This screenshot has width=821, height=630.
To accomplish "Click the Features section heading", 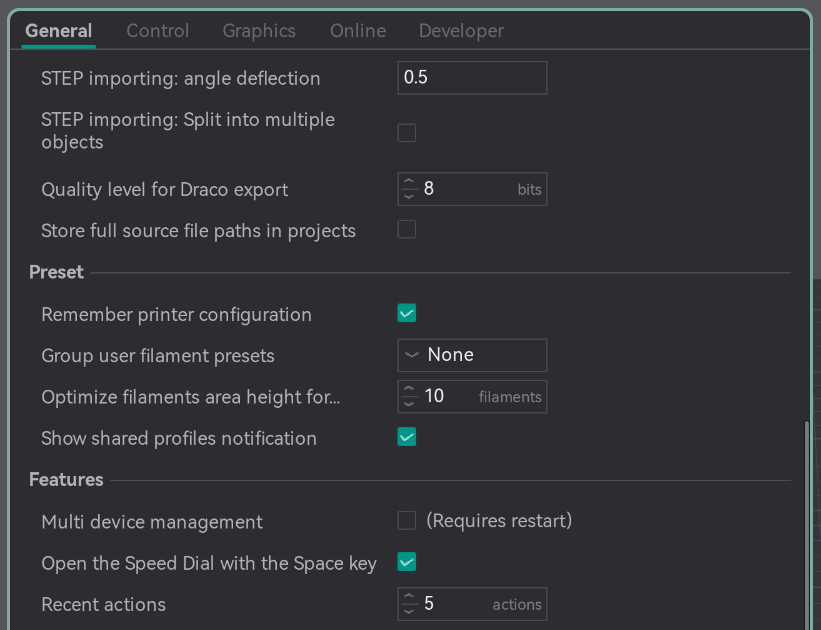I will coord(66,480).
